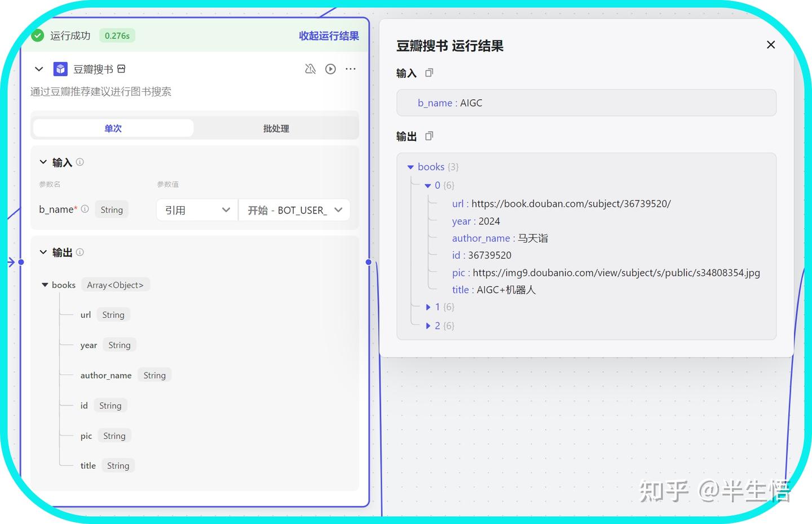Image resolution: width=812 pixels, height=524 pixels.
Task: Collapse the 输入 section
Action: tap(43, 162)
